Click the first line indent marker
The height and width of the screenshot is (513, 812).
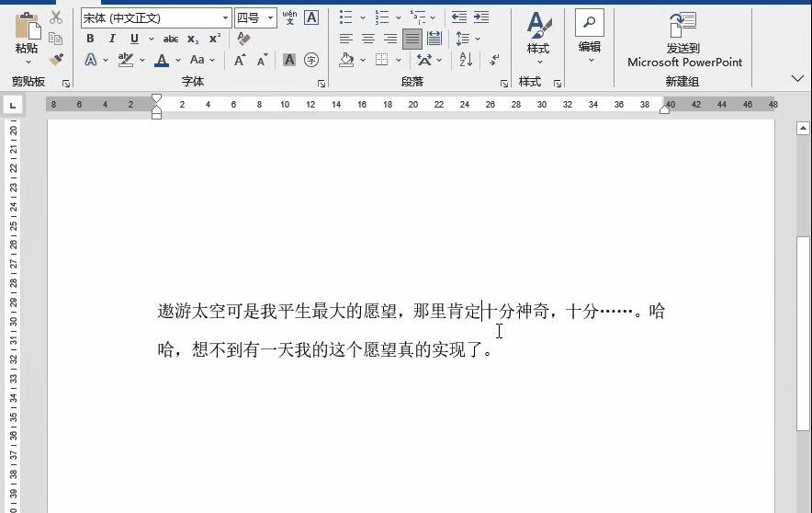(156, 98)
